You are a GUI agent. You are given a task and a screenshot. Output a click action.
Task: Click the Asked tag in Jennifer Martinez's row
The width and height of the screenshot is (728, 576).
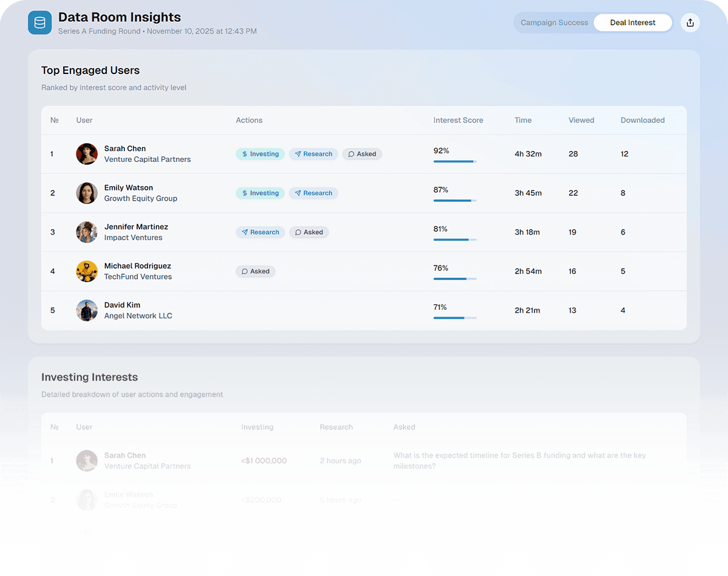(x=309, y=232)
